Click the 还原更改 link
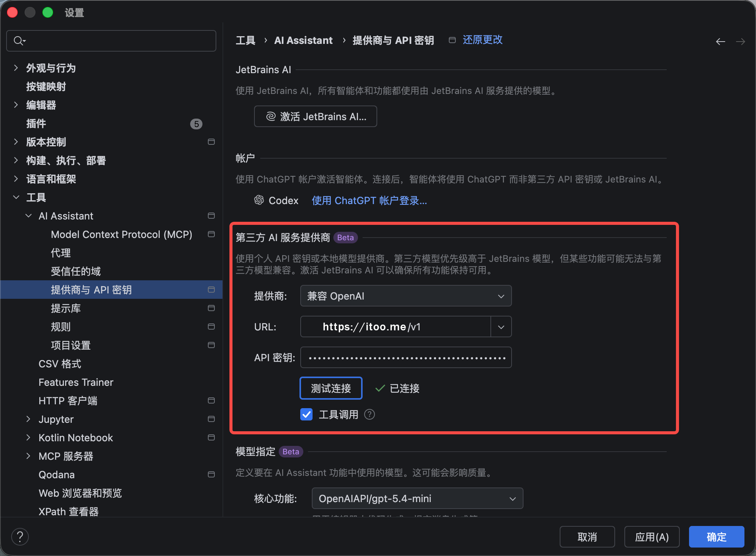Image resolution: width=756 pixels, height=556 pixels. pos(483,40)
